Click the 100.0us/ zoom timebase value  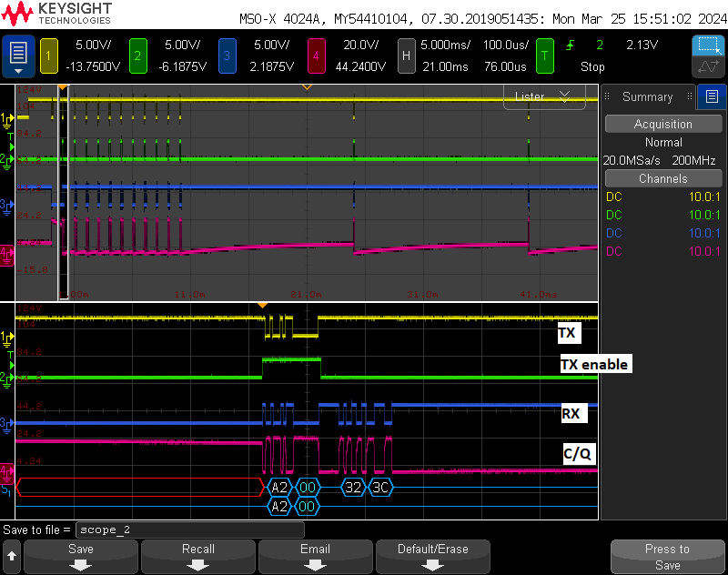(x=506, y=45)
